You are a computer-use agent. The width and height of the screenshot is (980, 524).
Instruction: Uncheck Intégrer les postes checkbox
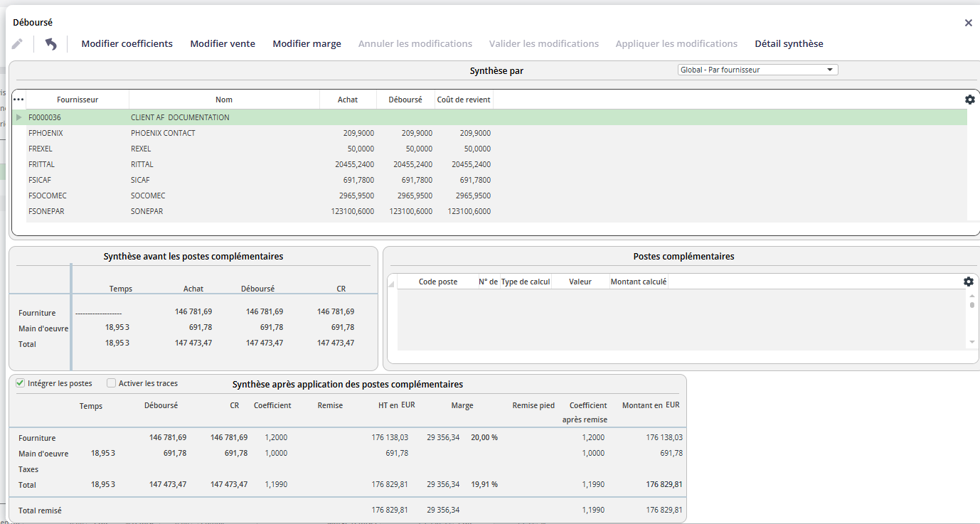click(20, 383)
